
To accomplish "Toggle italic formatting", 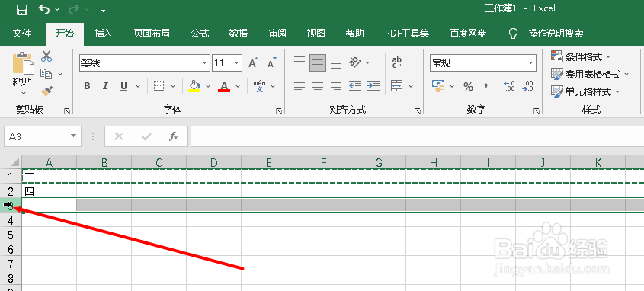I will tap(105, 86).
